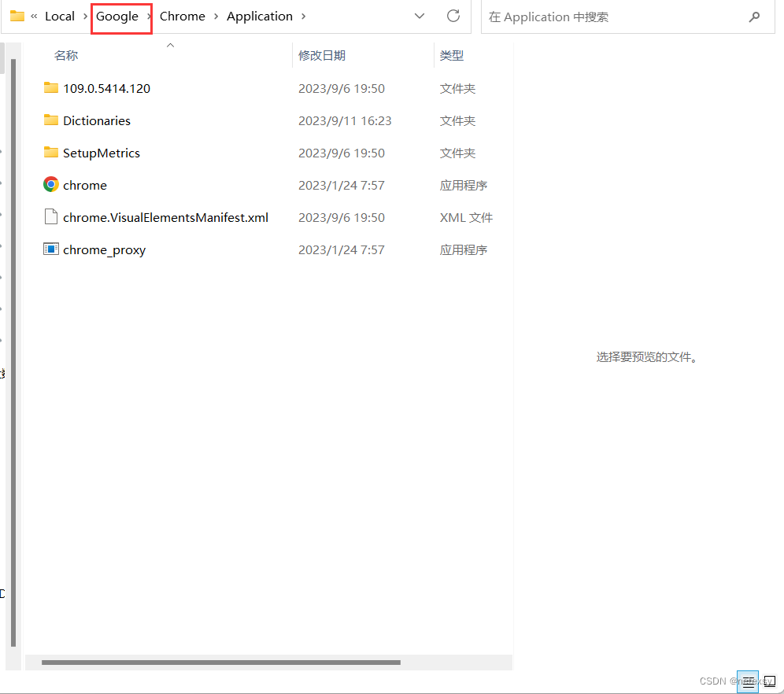Switch to large icons view icon
This screenshot has width=784, height=694.
pyautogui.click(x=770, y=681)
